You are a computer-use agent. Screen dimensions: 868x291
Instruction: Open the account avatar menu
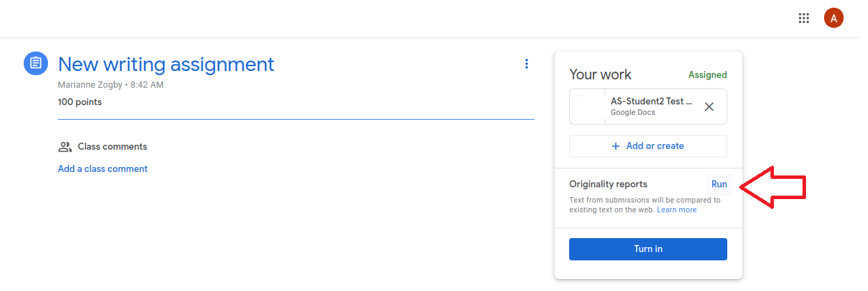click(834, 18)
